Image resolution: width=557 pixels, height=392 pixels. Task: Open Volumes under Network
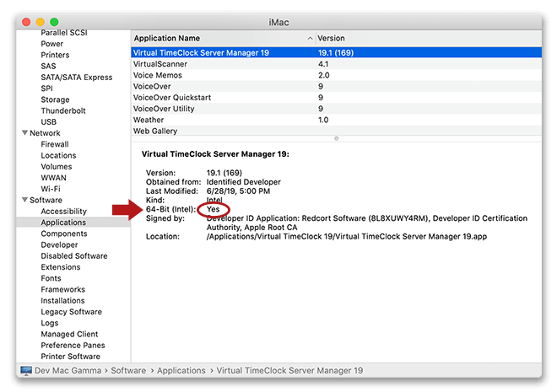point(57,166)
